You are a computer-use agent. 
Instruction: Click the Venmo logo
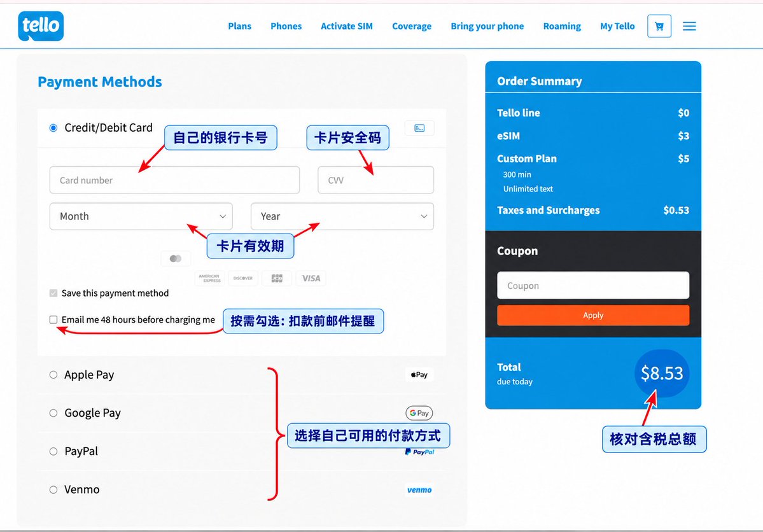pos(419,489)
